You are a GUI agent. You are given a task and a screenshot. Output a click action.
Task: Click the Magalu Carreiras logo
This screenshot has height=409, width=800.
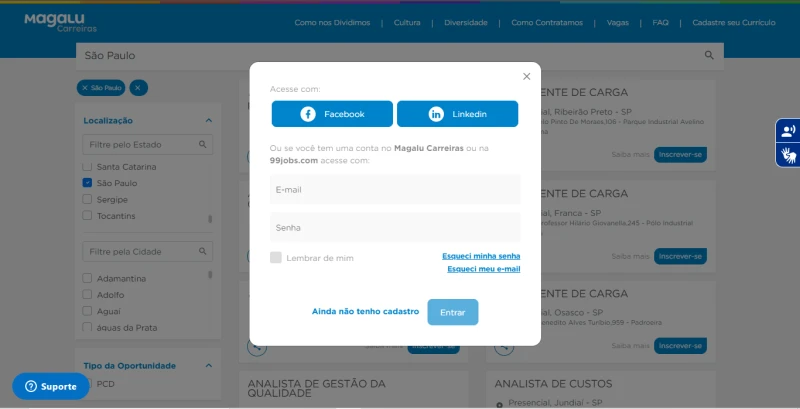coord(60,22)
